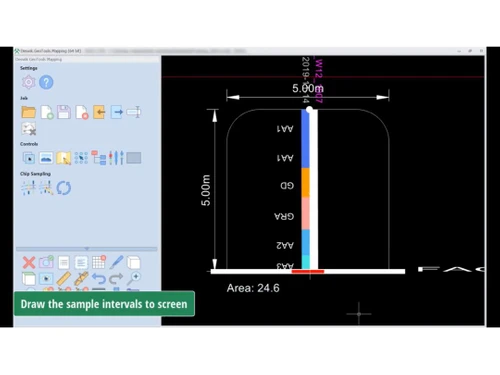Click the folded map with pencil icon
Screen dimensions: 500x375
64,158
